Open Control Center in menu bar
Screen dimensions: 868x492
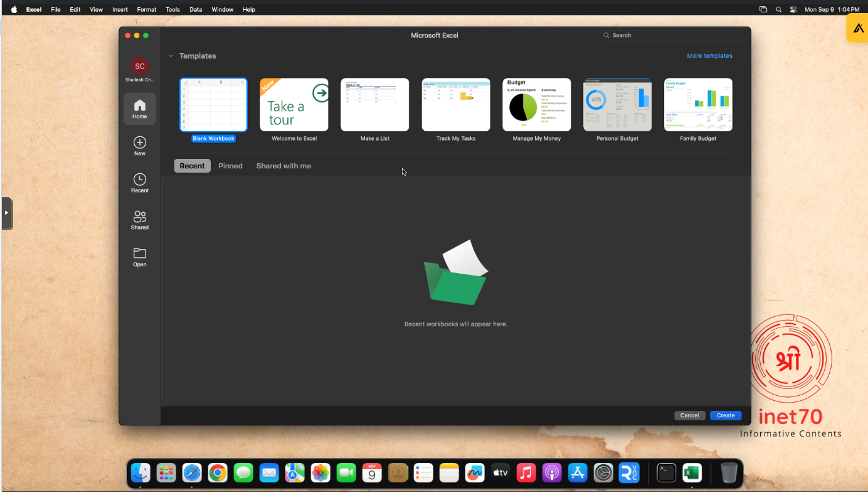click(793, 9)
